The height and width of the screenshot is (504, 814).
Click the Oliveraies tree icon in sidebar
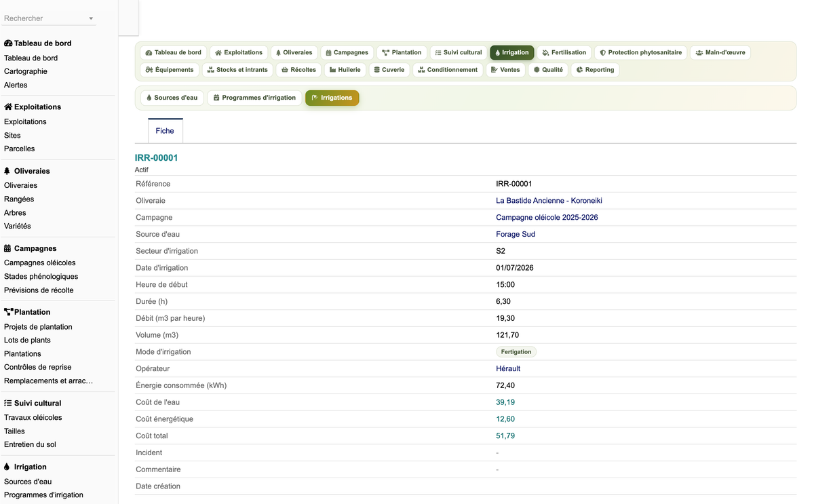pyautogui.click(x=7, y=171)
